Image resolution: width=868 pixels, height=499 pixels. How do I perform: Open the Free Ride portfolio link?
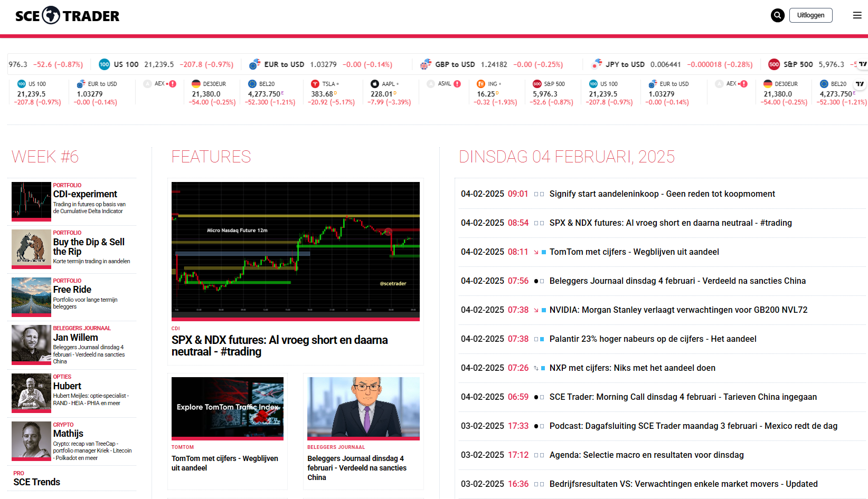click(x=72, y=290)
